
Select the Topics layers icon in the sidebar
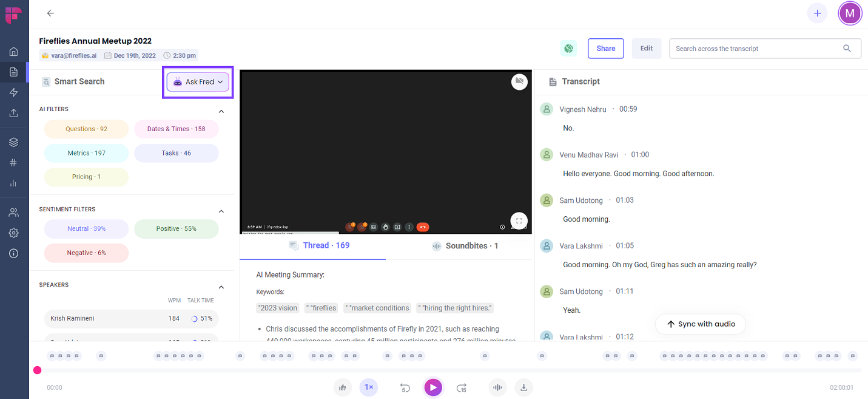pyautogui.click(x=13, y=142)
